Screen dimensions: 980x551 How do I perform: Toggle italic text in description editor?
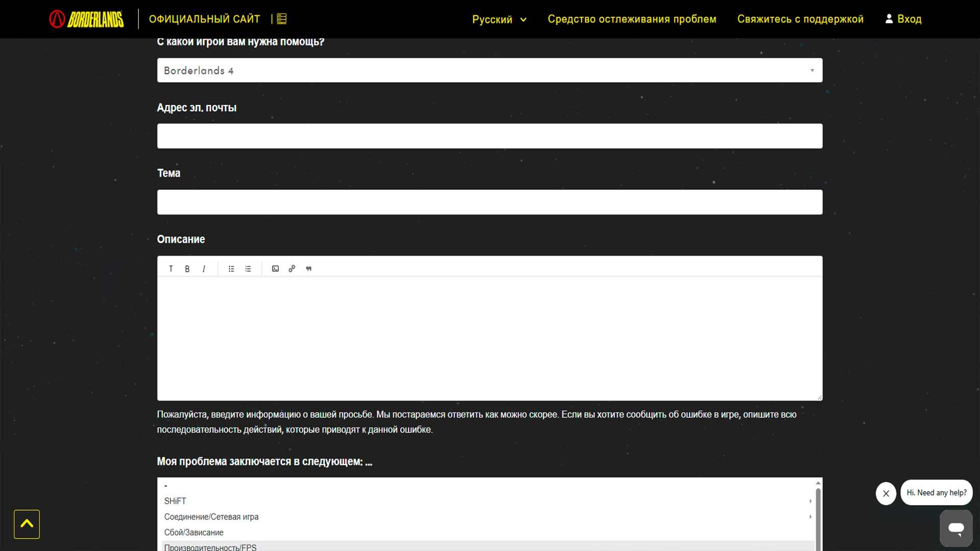(x=204, y=269)
